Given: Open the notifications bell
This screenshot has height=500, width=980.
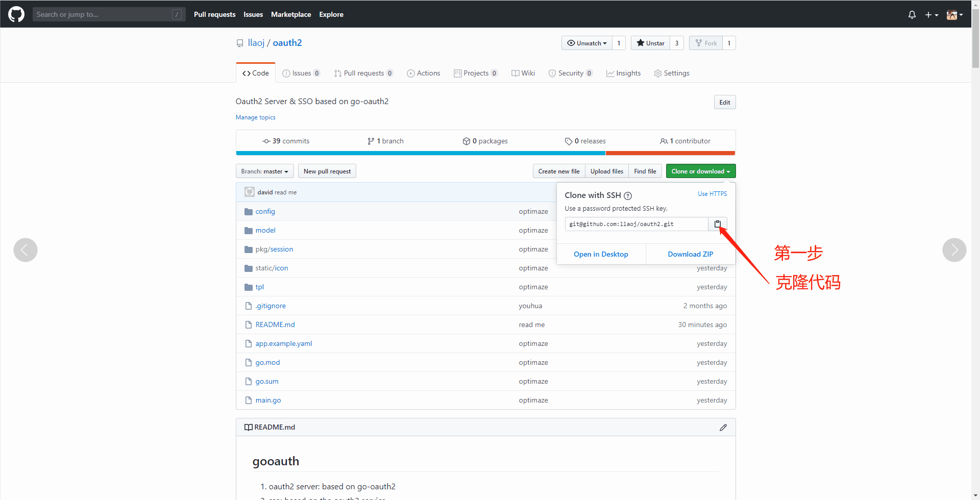Looking at the screenshot, I should coord(912,15).
